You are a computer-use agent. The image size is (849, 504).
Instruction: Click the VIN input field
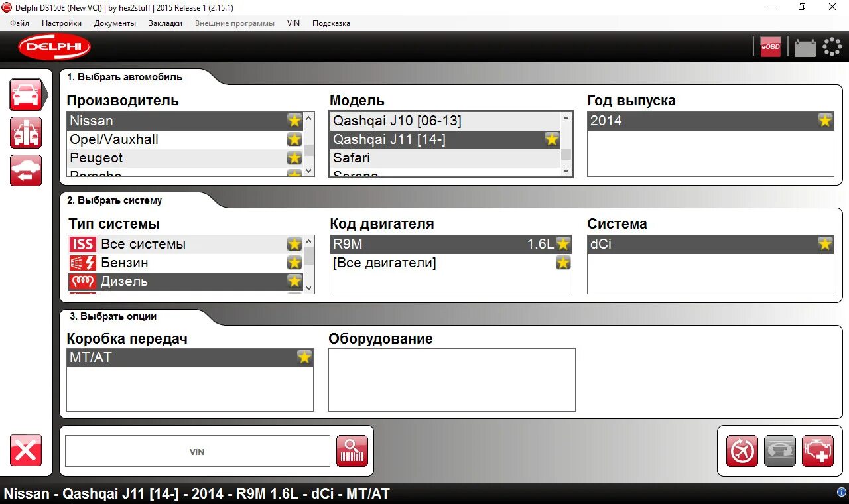197,452
